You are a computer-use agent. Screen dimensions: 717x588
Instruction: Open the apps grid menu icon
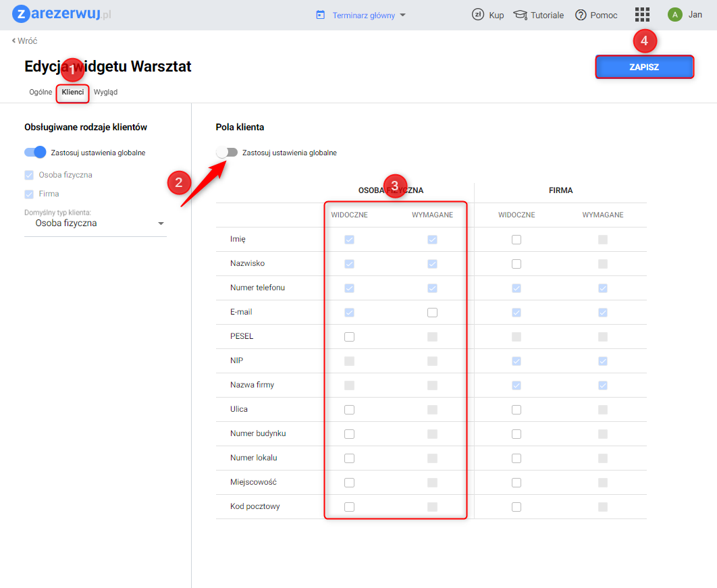[x=642, y=15]
